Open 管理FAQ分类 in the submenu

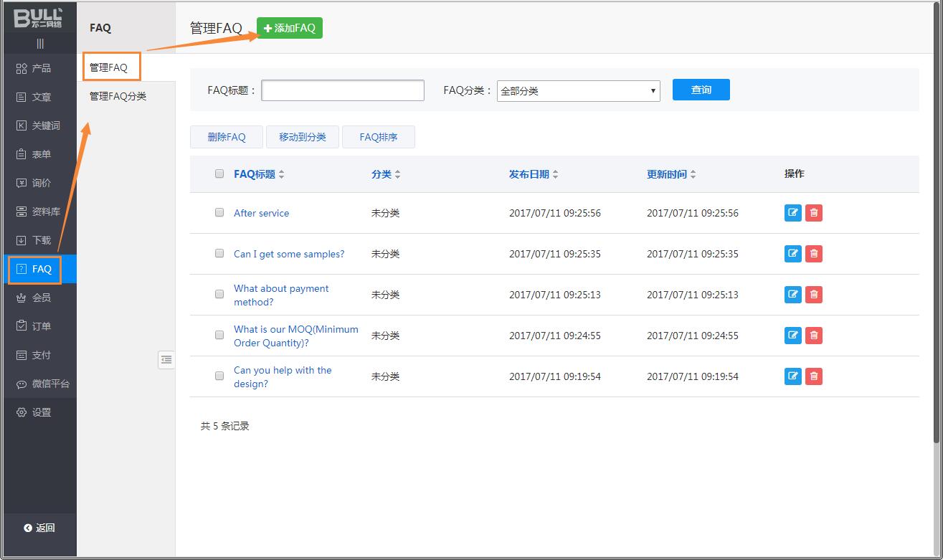click(x=118, y=96)
